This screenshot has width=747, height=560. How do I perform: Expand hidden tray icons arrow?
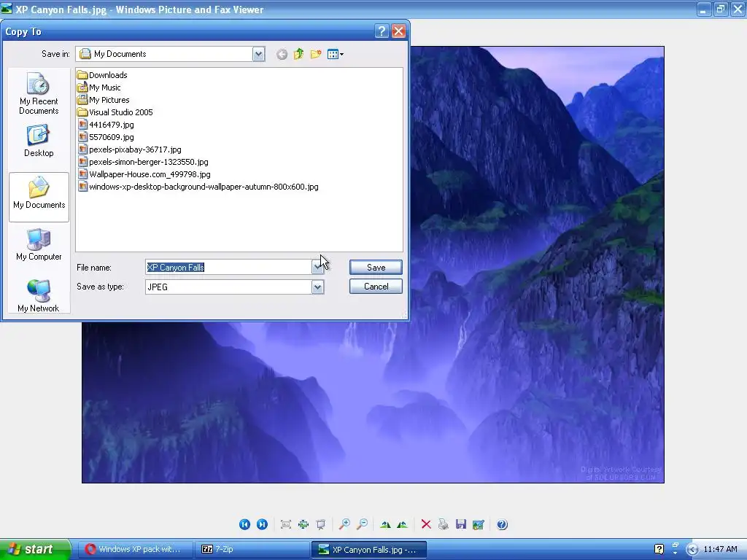(x=692, y=550)
